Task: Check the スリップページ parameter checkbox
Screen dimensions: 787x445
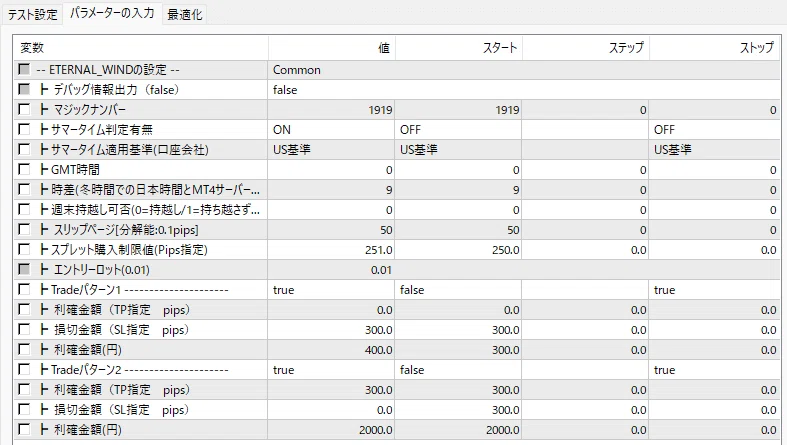Action: click(x=24, y=230)
